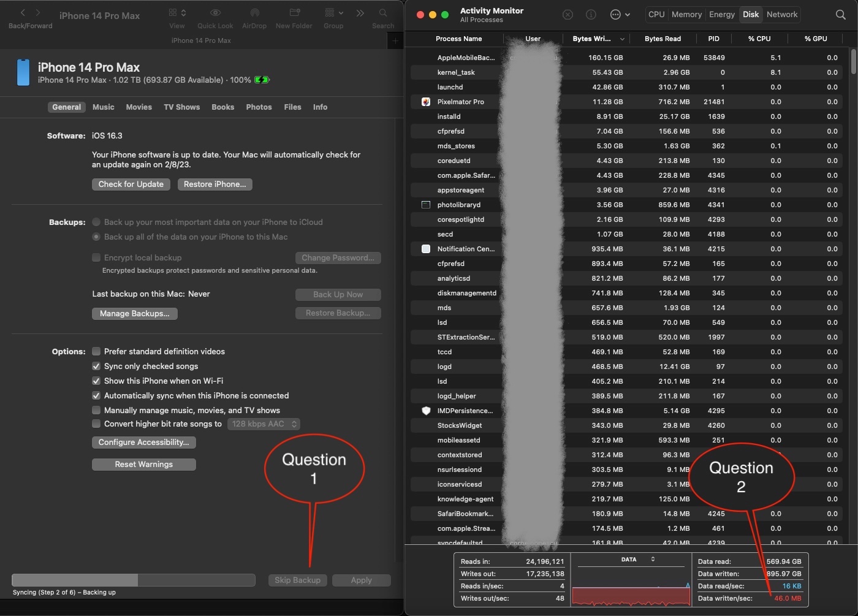
Task: Show the Energy tab in Activity Monitor
Action: pyautogui.click(x=722, y=15)
